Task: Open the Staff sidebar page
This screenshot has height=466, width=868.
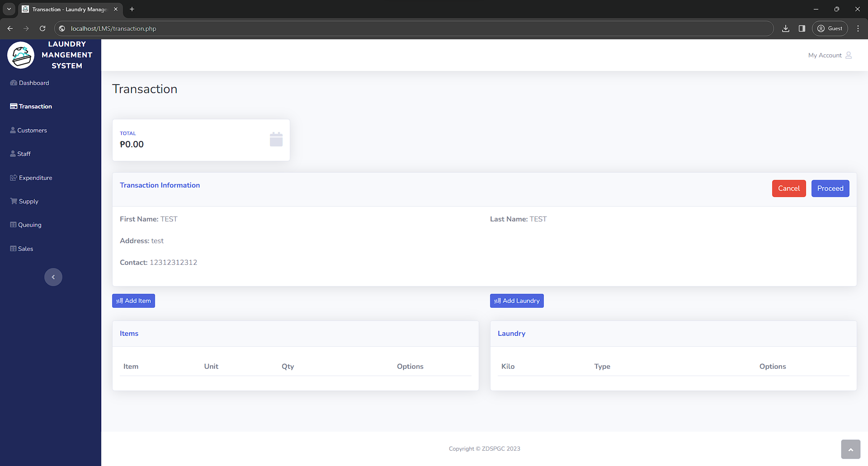Action: (20, 154)
